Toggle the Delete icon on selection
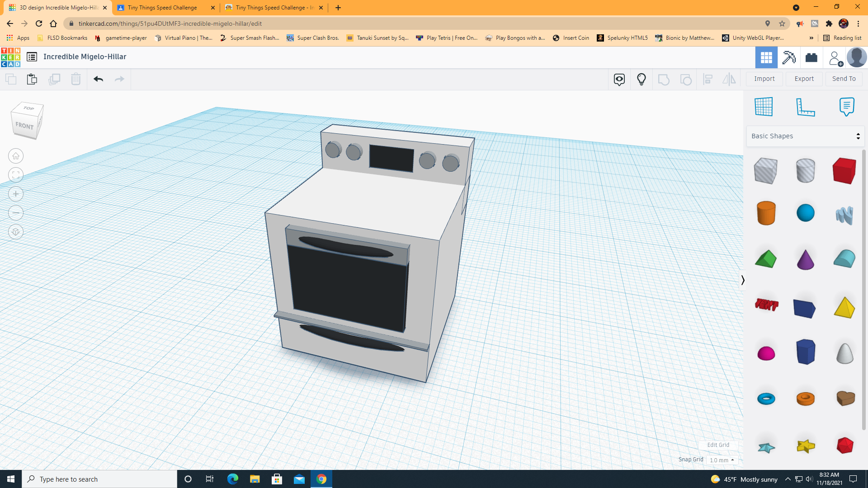This screenshot has width=868, height=488. click(x=75, y=79)
